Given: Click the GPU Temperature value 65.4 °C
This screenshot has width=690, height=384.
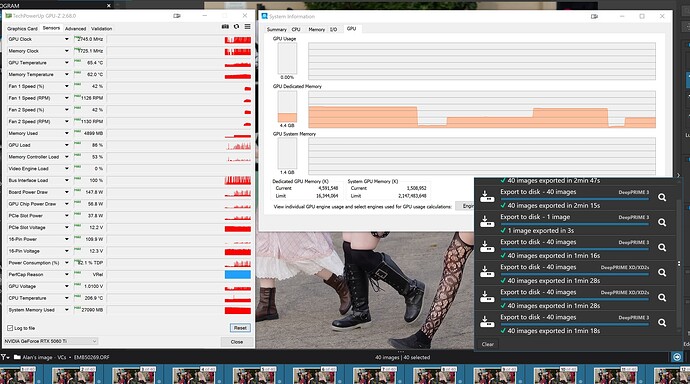Looking at the screenshot, I should (x=95, y=63).
